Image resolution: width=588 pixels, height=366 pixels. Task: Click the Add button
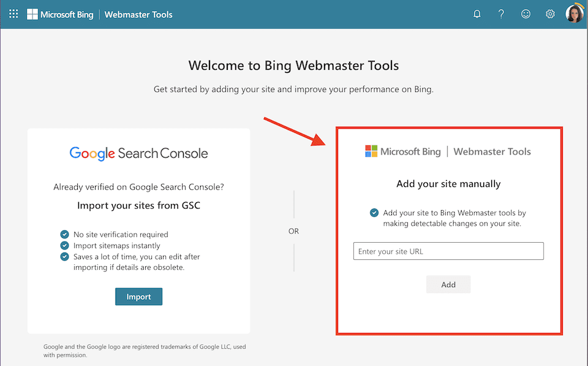[x=448, y=284]
